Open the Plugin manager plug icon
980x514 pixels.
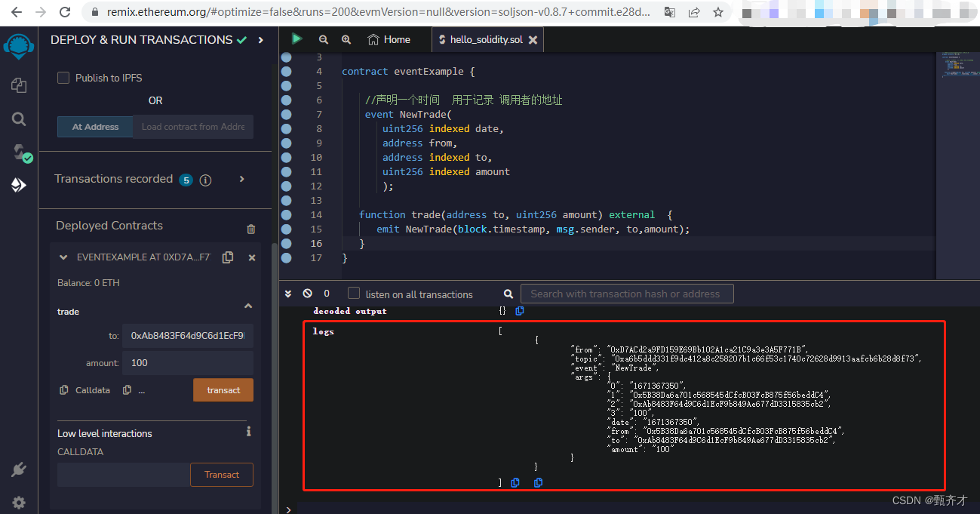19,469
